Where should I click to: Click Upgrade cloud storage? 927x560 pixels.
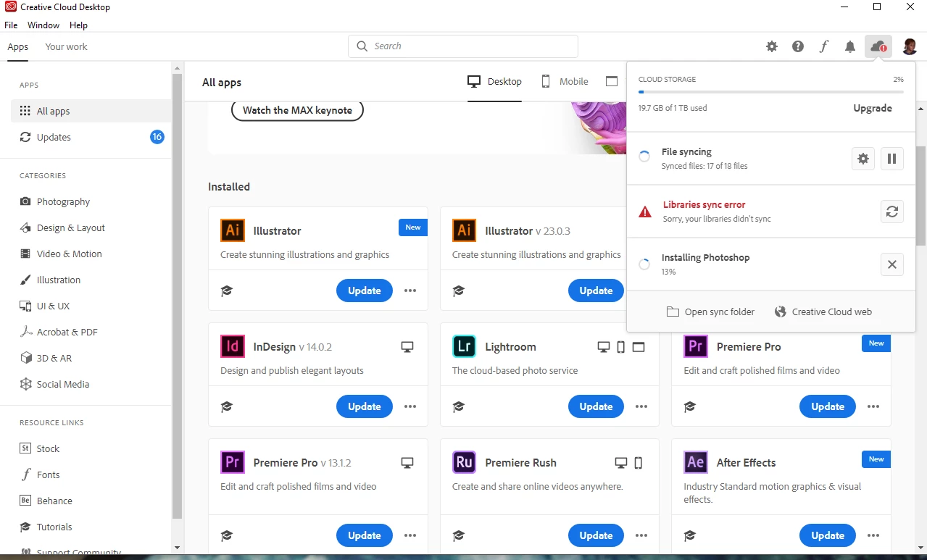(x=873, y=108)
